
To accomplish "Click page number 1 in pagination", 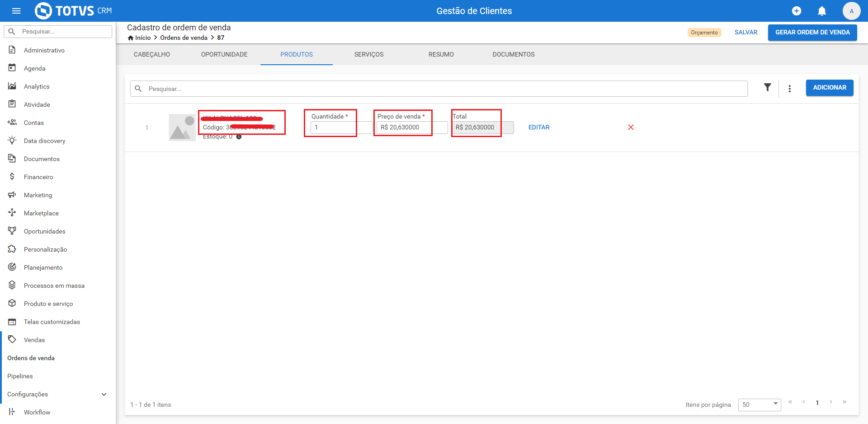I will (817, 403).
